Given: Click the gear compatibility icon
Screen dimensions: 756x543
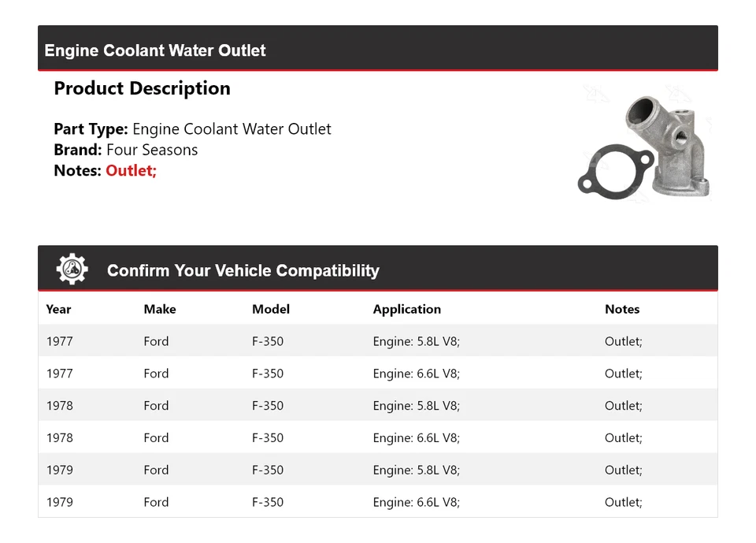Looking at the screenshot, I should pos(72,270).
